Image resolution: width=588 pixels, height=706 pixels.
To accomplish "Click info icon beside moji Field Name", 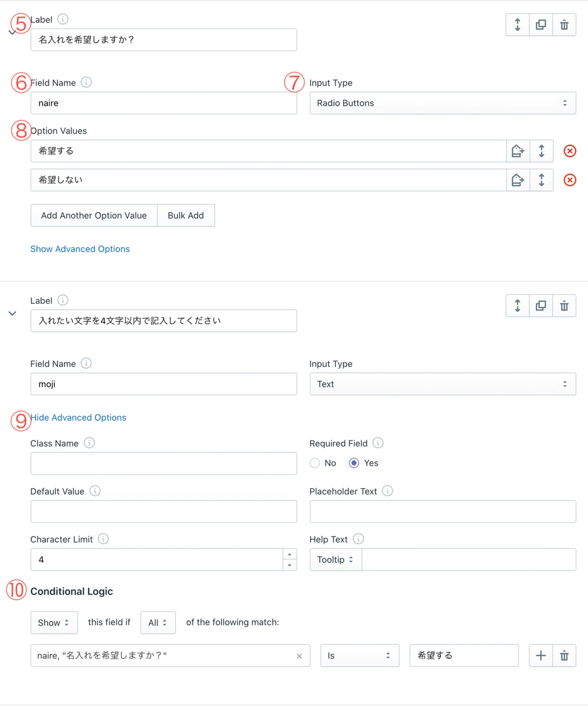I will coord(86,363).
